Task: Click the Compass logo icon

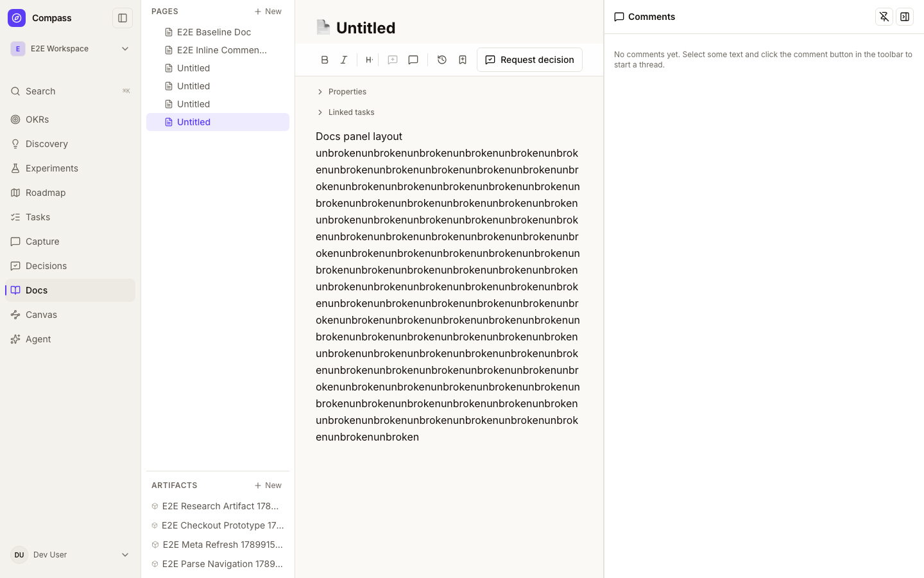Action: click(17, 18)
